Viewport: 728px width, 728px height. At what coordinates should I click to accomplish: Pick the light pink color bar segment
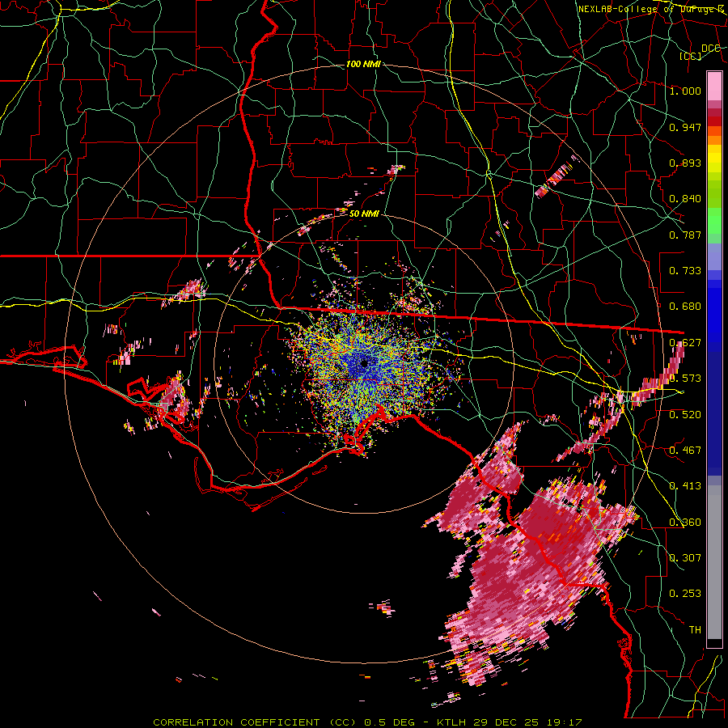click(714, 86)
